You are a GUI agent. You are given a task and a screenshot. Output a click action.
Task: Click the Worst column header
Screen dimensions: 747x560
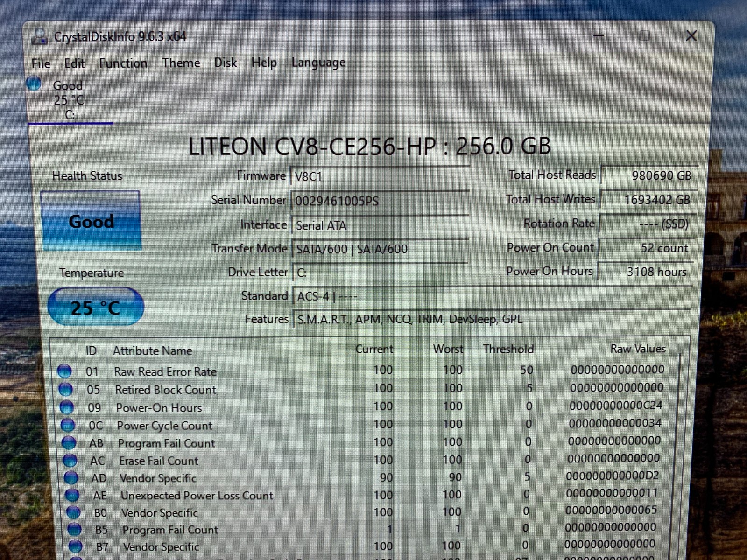[x=448, y=349]
